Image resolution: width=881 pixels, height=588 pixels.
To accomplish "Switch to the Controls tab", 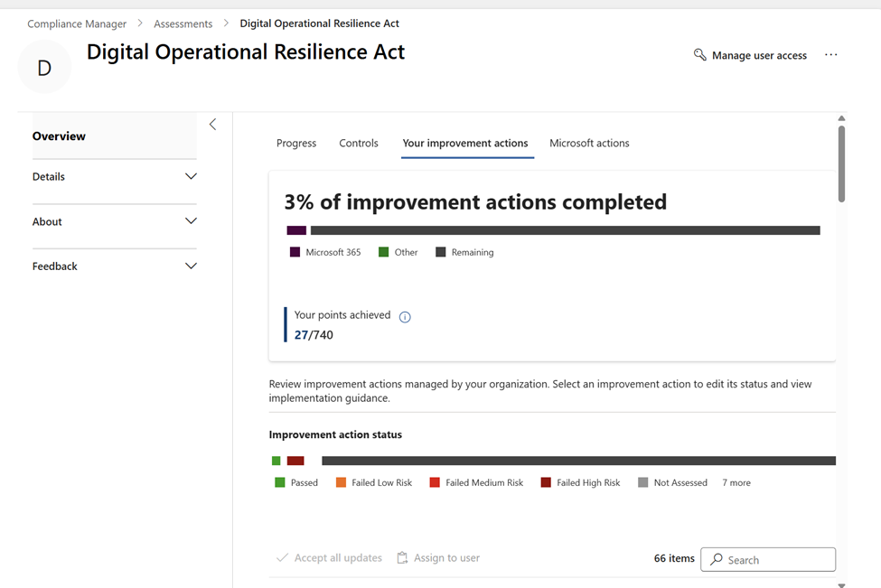I will click(x=359, y=144).
